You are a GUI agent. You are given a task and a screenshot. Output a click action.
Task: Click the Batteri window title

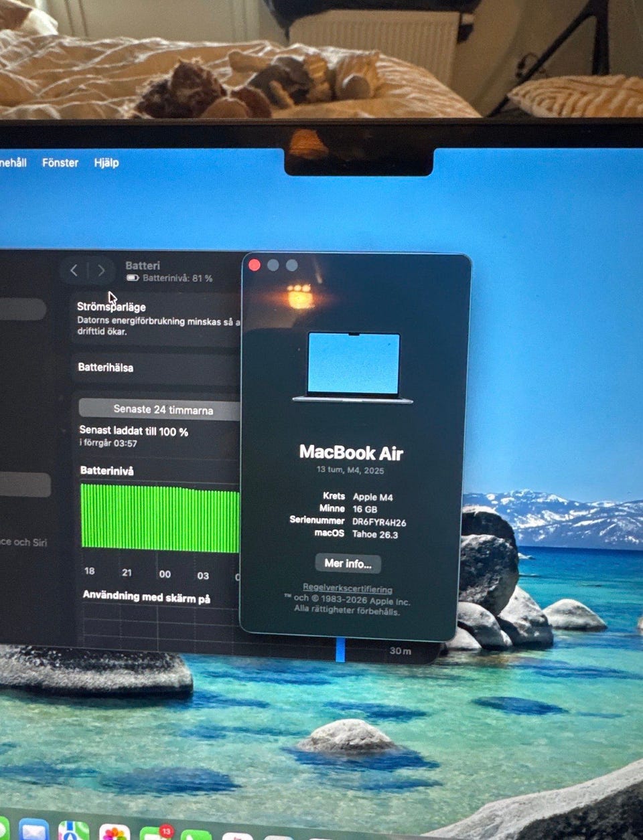(143, 266)
